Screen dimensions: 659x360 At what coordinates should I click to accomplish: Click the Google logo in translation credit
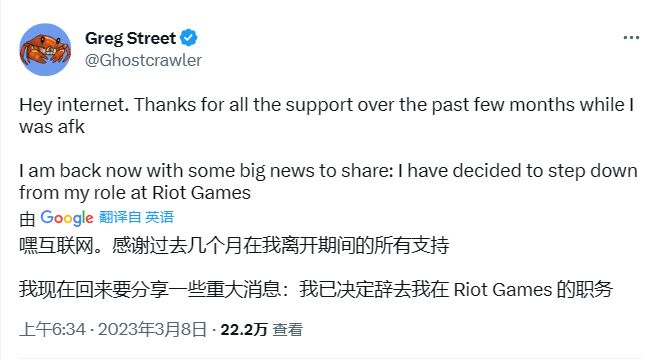click(67, 218)
